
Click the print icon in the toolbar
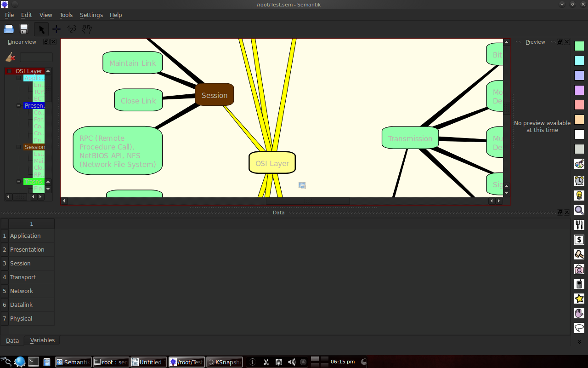click(9, 29)
